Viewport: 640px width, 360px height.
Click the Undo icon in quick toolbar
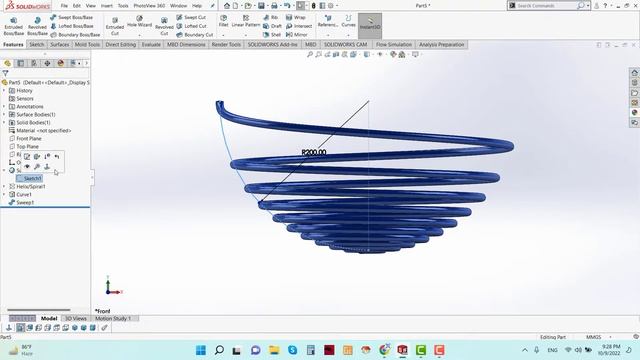pyautogui.click(x=287, y=6)
